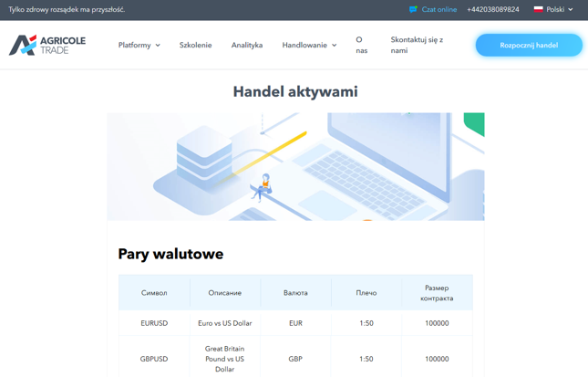
Task: Select the EURUSD symbol cell
Action: (154, 323)
